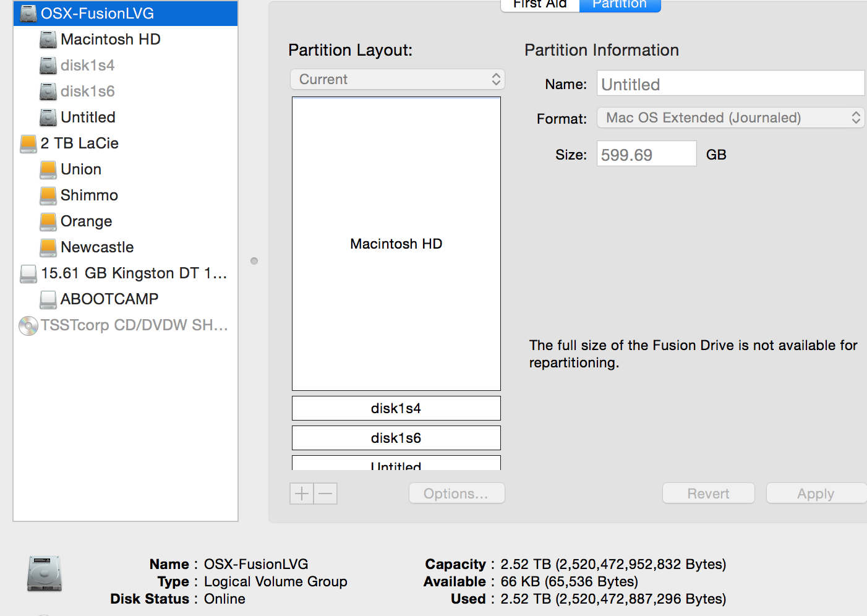Viewport: 867px width, 616px height.
Task: Select the disk1s4 block in the partition layout
Action: click(x=396, y=408)
